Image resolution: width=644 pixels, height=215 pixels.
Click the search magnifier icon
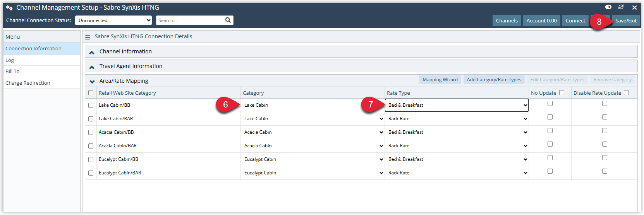228,20
